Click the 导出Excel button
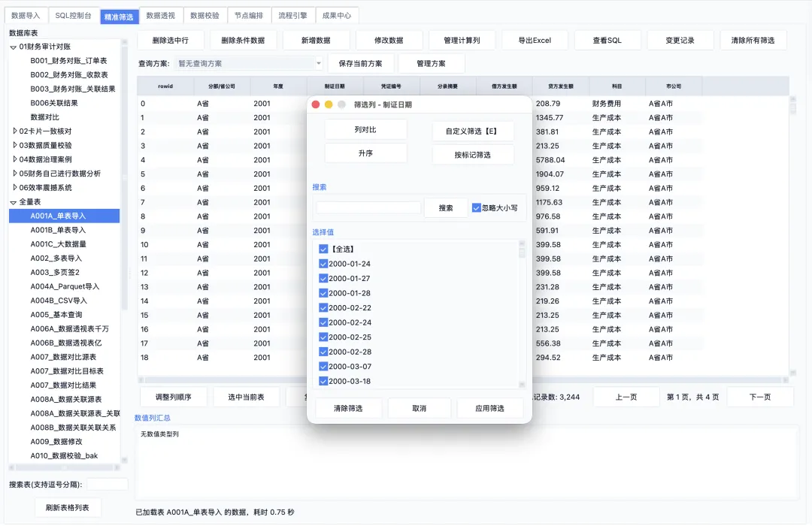 535,41
